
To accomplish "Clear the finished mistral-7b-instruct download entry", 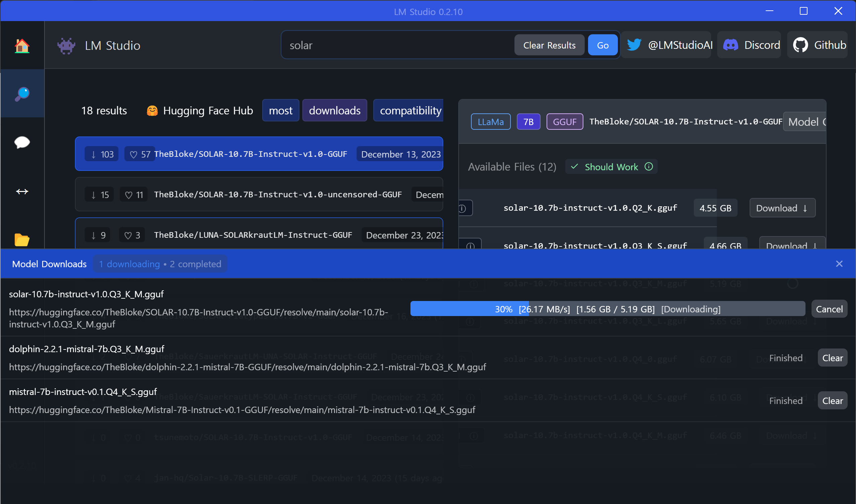I will [x=832, y=401].
